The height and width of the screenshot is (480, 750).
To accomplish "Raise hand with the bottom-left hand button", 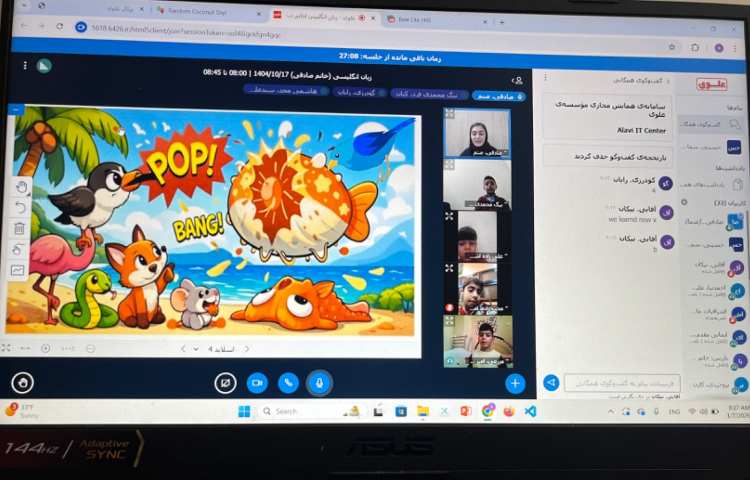I will (22, 382).
